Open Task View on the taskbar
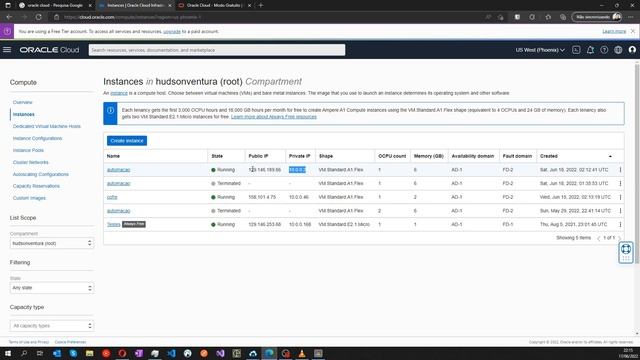This screenshot has width=640, height=360. tap(40, 353)
